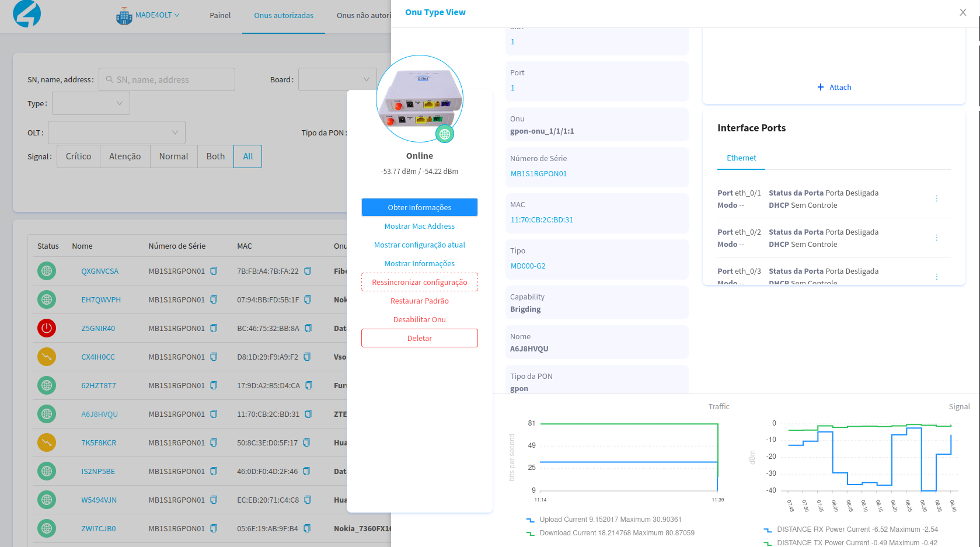This screenshot has width=980, height=547.
Task: Select the Ethernet tab in Interface Ports
Action: coord(741,158)
